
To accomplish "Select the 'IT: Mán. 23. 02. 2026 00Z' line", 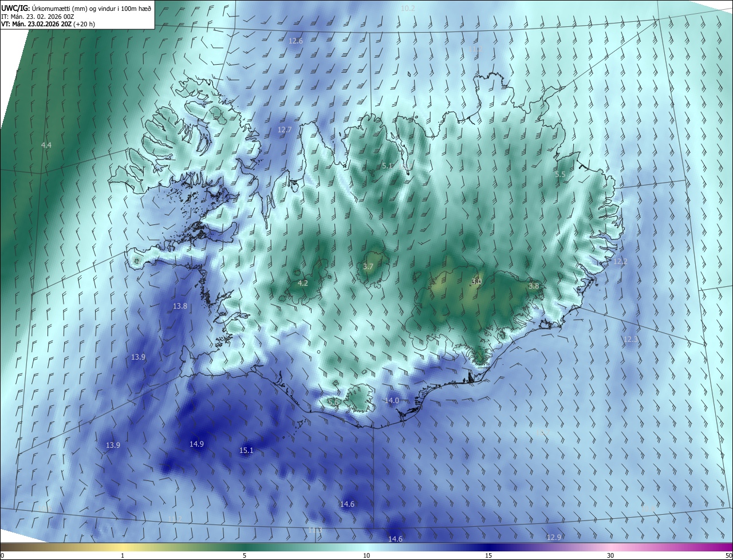I will click(x=37, y=16).
